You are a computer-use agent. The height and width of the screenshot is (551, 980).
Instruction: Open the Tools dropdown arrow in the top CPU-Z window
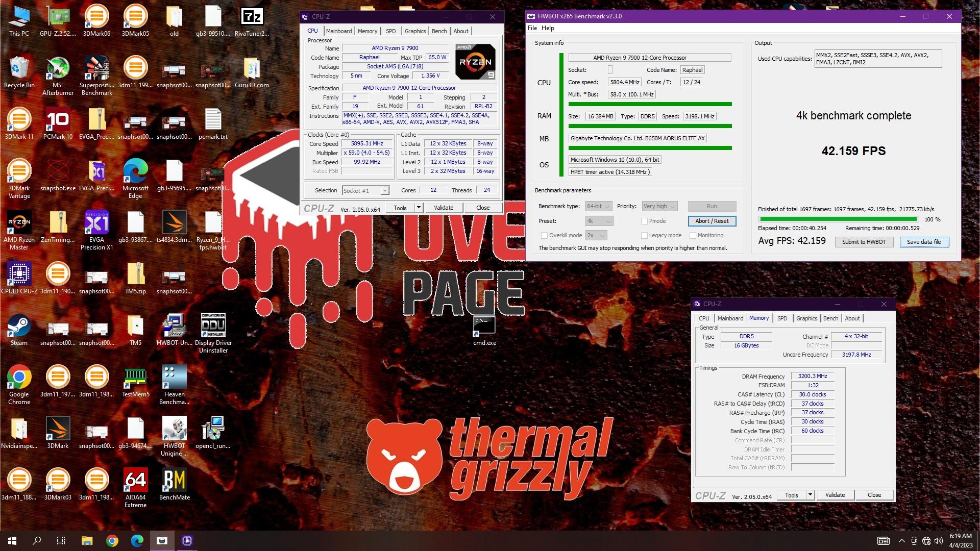point(419,208)
